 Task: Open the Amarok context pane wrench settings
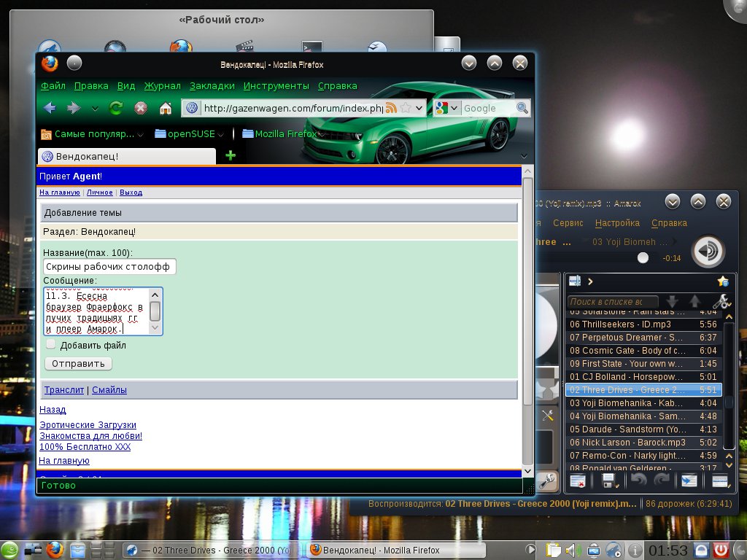coord(547,481)
